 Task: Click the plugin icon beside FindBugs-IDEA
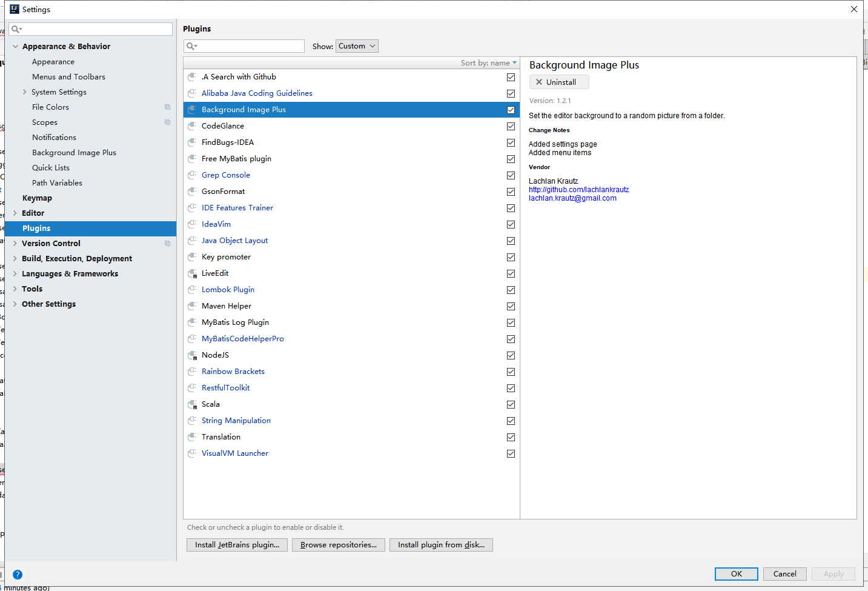(192, 142)
